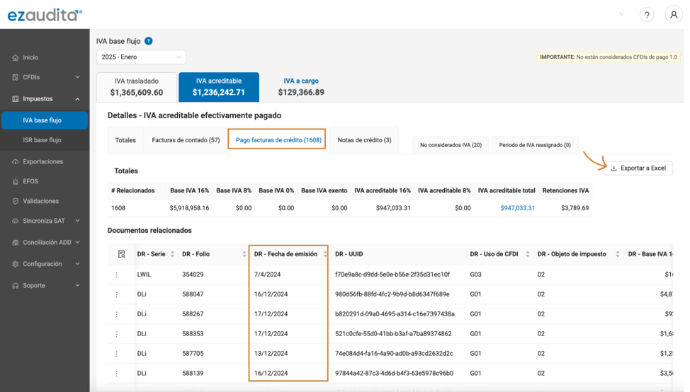The height and width of the screenshot is (392, 690).
Task: Open the column selector icon in table header
Action: pos(121,254)
